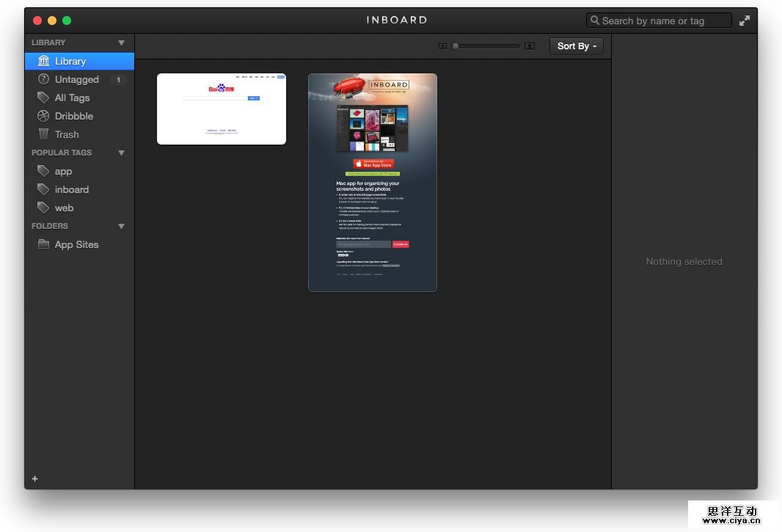Click the large thumbnail size icon
Screen dimensions: 782x532
coord(530,46)
